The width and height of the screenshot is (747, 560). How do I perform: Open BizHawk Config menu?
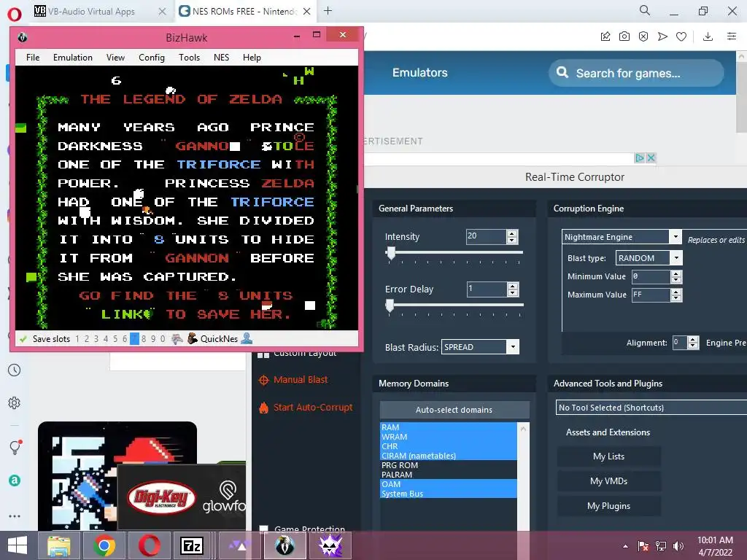point(152,58)
